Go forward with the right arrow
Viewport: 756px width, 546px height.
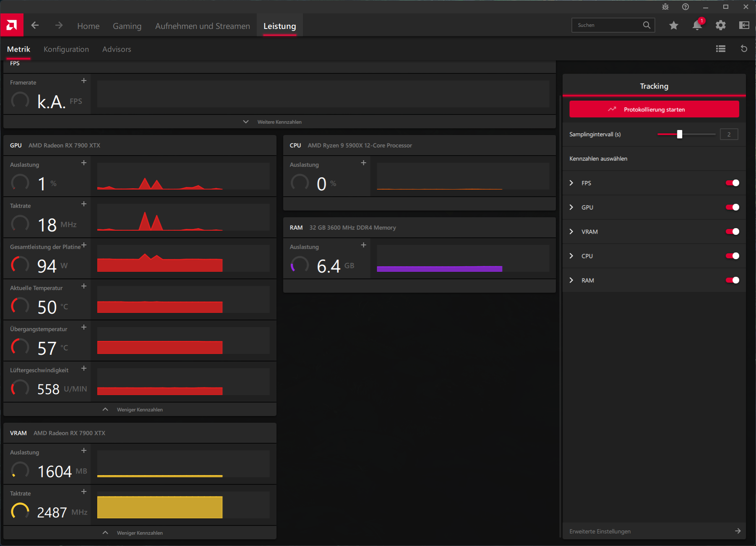pos(59,25)
